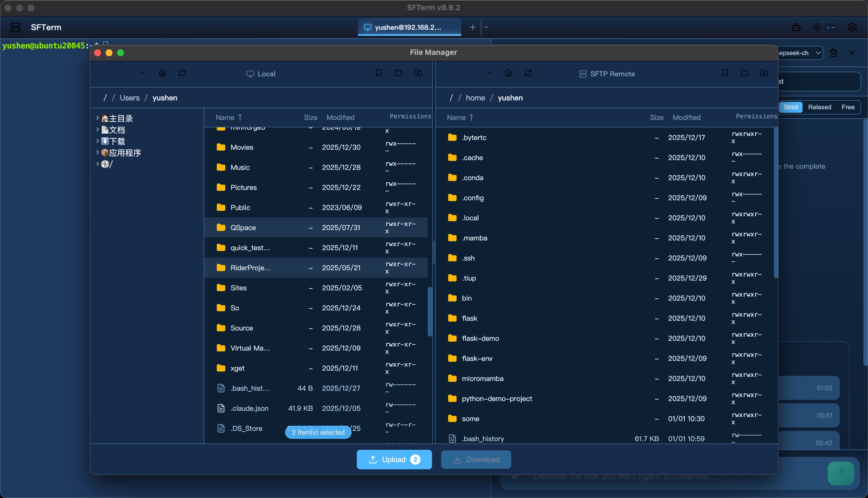Click the folder browse icon on remote panel
This screenshot has height=498, width=868.
[745, 73]
